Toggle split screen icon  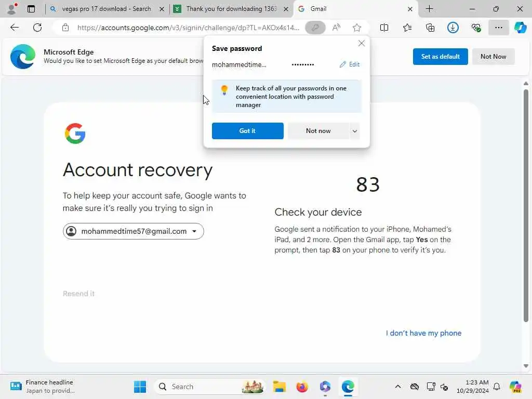tap(384, 28)
